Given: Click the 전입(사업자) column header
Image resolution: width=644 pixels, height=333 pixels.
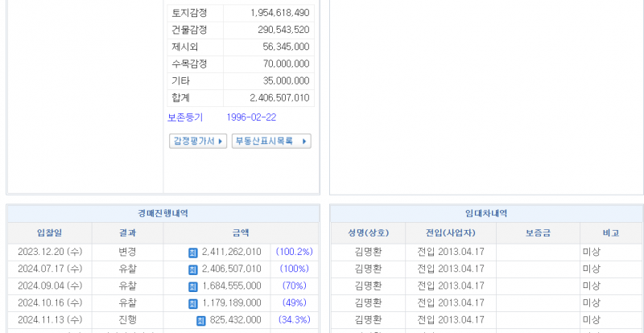Looking at the screenshot, I should tap(451, 233).
